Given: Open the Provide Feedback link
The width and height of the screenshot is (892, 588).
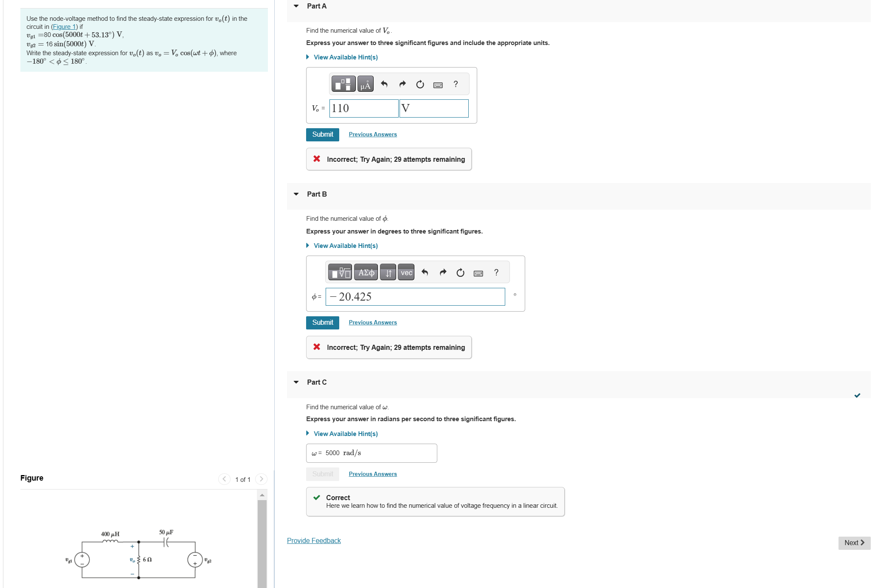Looking at the screenshot, I should (313, 540).
